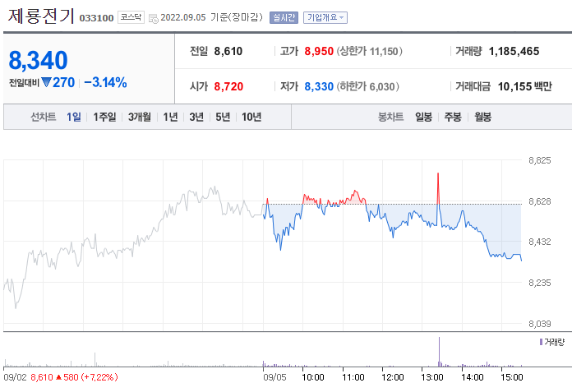The width and height of the screenshot is (572, 392).
Task: Click the -3.14% change percentage
Action: pyautogui.click(x=105, y=83)
